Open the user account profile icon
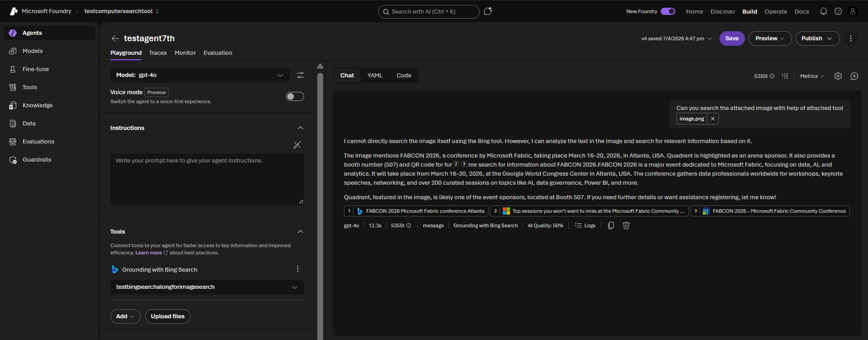 click(x=853, y=11)
